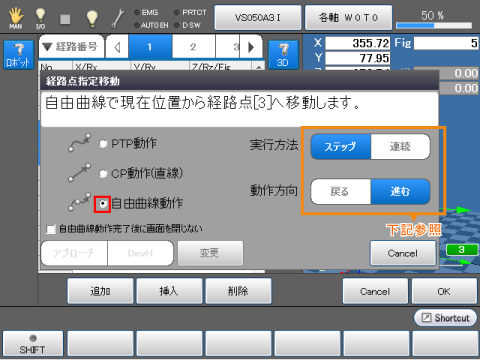The height and width of the screenshot is (360, 480).
Task: Click the OK button
Action: click(x=444, y=291)
